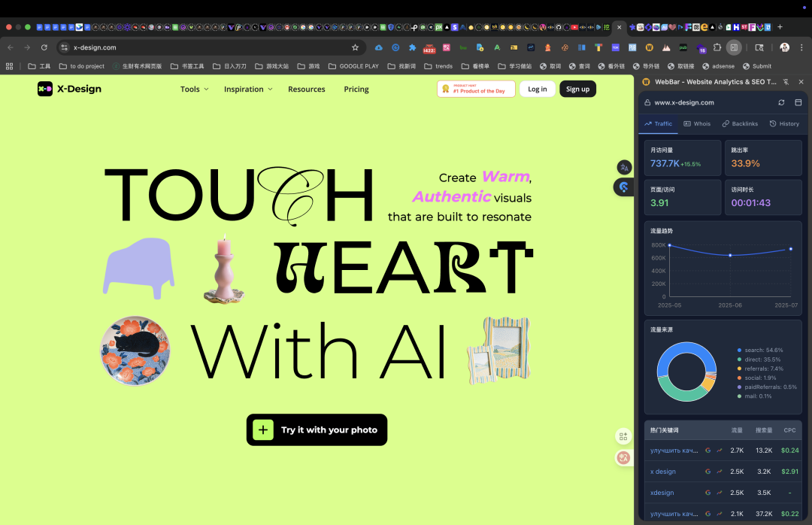Viewport: 812px width, 525px height.
Task: Expand the Inspiration dropdown menu
Action: point(248,90)
